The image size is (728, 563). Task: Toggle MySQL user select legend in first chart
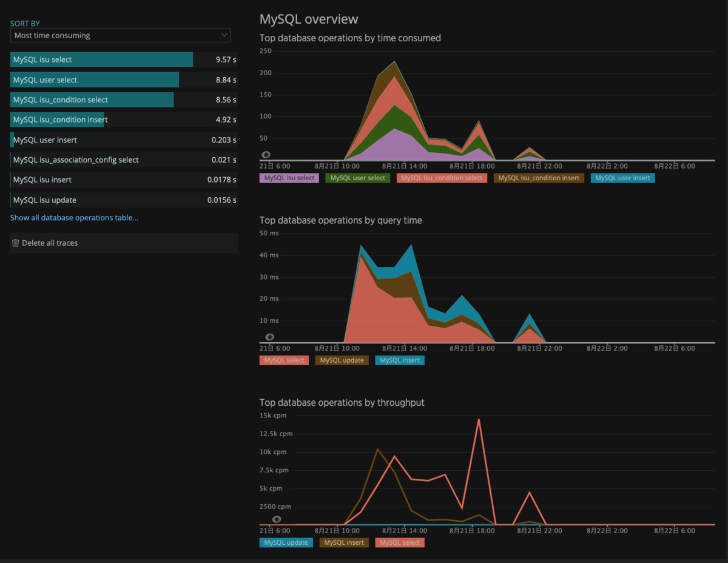tap(358, 178)
